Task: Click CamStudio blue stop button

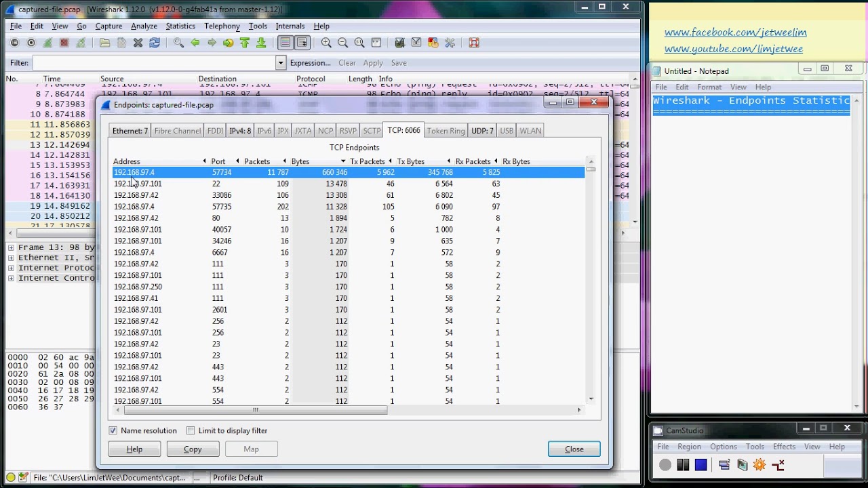Action: pyautogui.click(x=701, y=464)
